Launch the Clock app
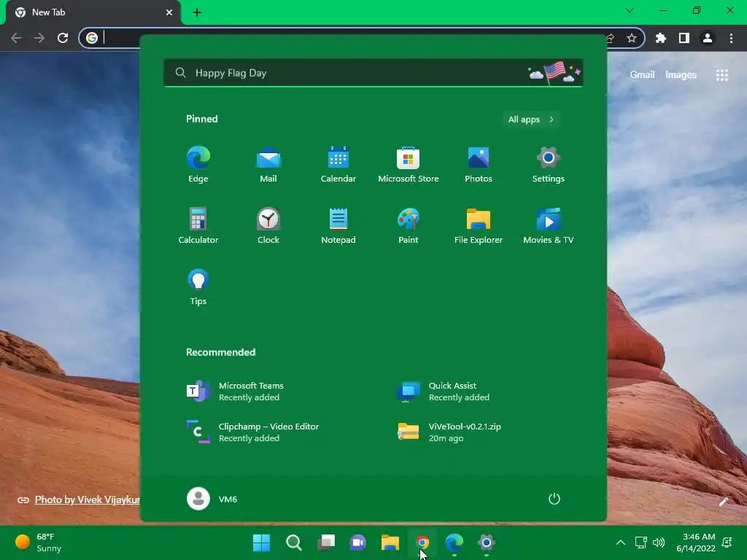Screen dimensions: 747x560 268,226
